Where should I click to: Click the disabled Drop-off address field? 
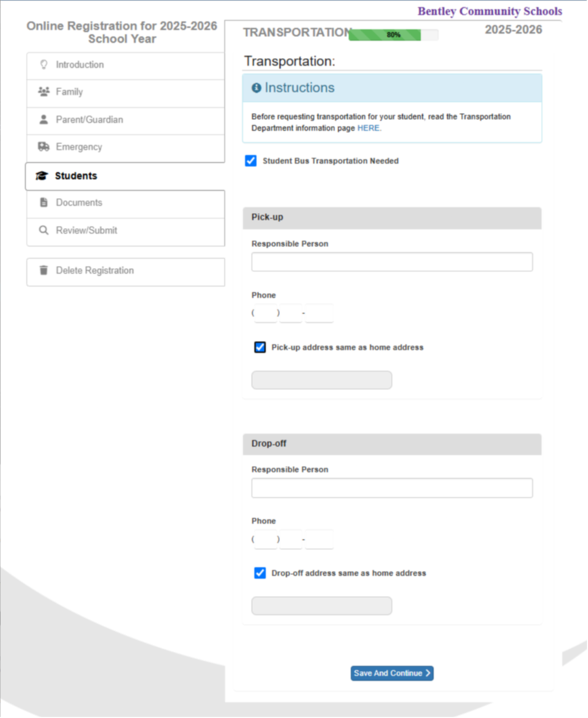coord(322,606)
